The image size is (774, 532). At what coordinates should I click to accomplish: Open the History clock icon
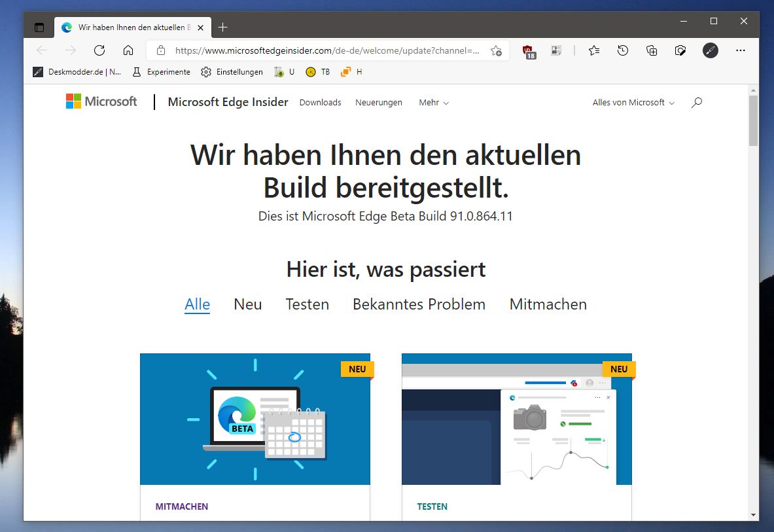pos(623,50)
